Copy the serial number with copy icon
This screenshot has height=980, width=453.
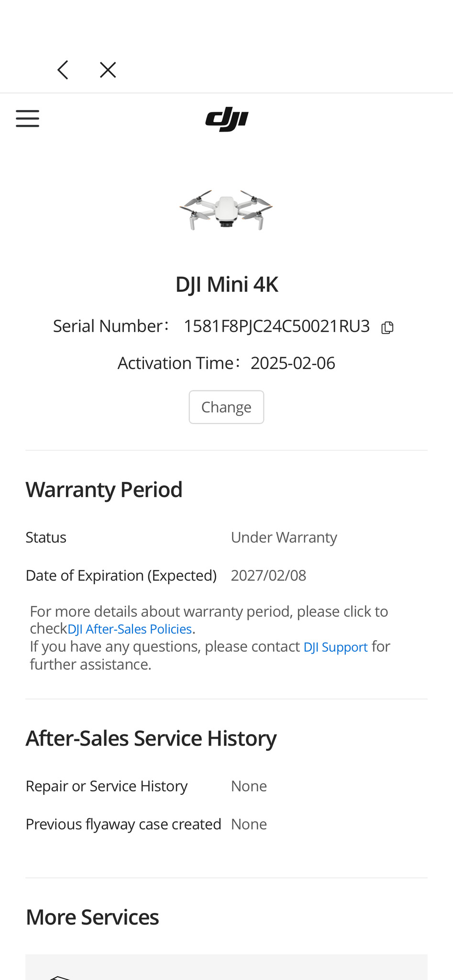tap(387, 327)
